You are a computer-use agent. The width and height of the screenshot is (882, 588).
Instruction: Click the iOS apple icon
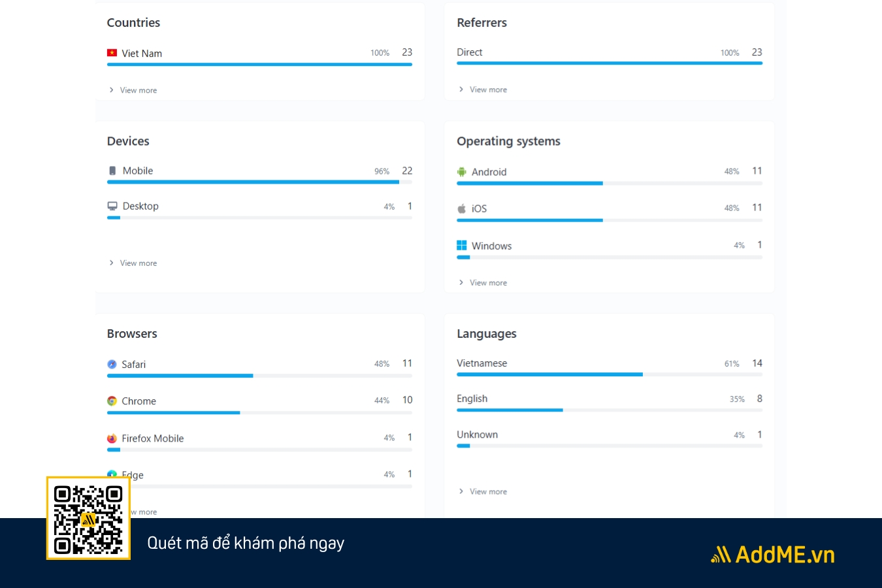point(462,208)
